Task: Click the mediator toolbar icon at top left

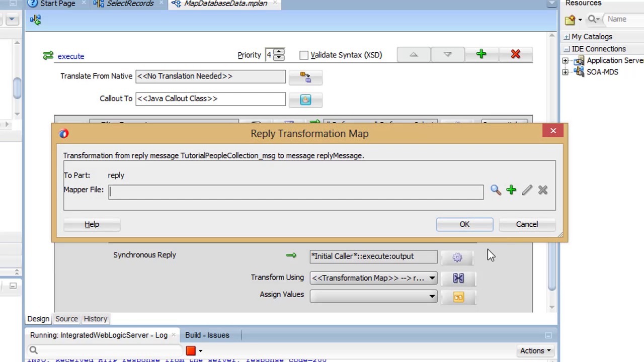Action: click(x=35, y=20)
